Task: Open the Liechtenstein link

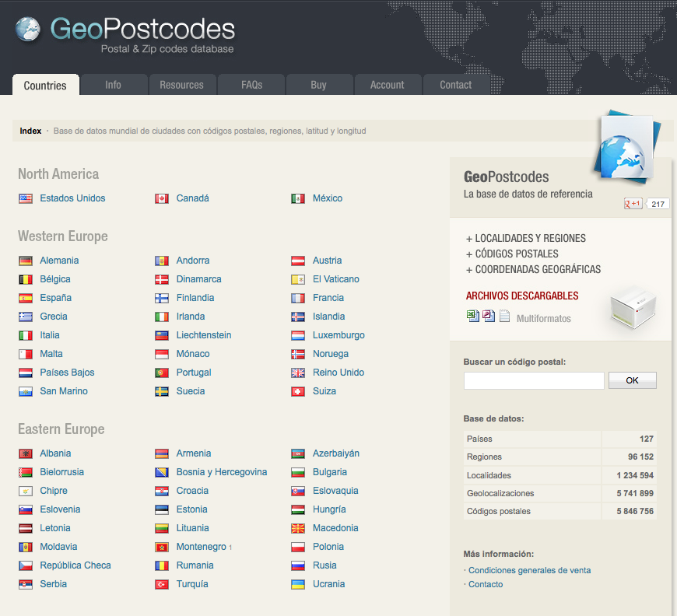Action: point(204,335)
